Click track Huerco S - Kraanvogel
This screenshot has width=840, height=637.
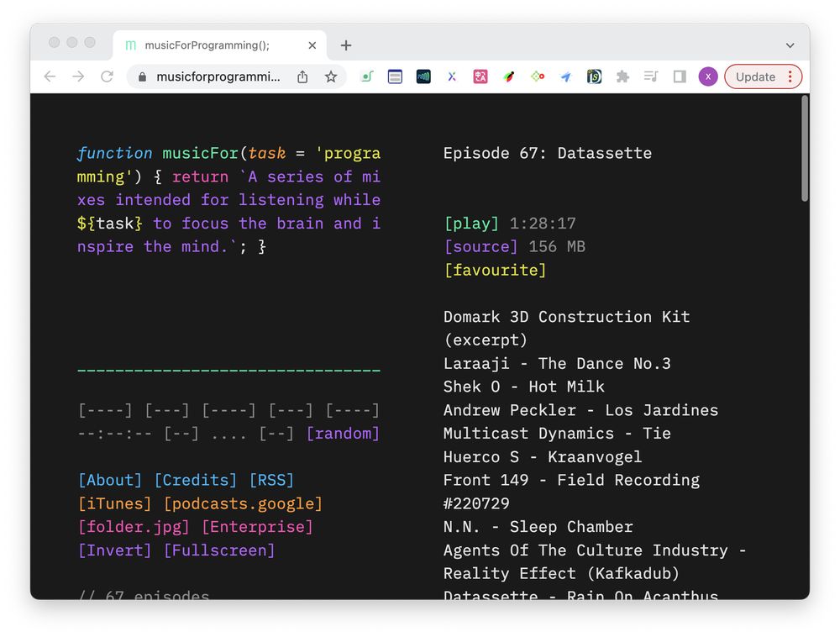coord(543,457)
